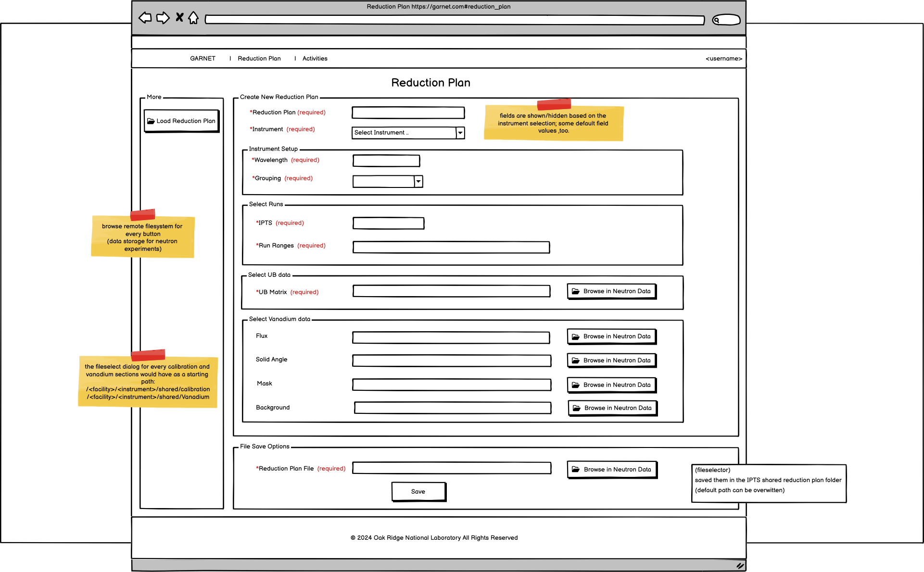
Task: Click the folder icon on Background browse button
Action: 577,408
